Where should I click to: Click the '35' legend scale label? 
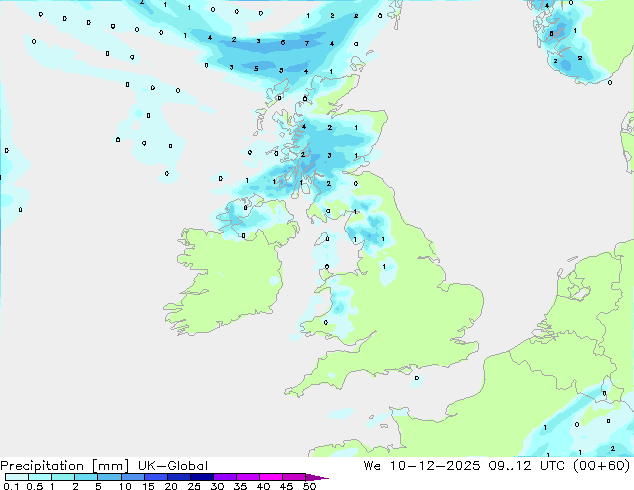coord(240,486)
